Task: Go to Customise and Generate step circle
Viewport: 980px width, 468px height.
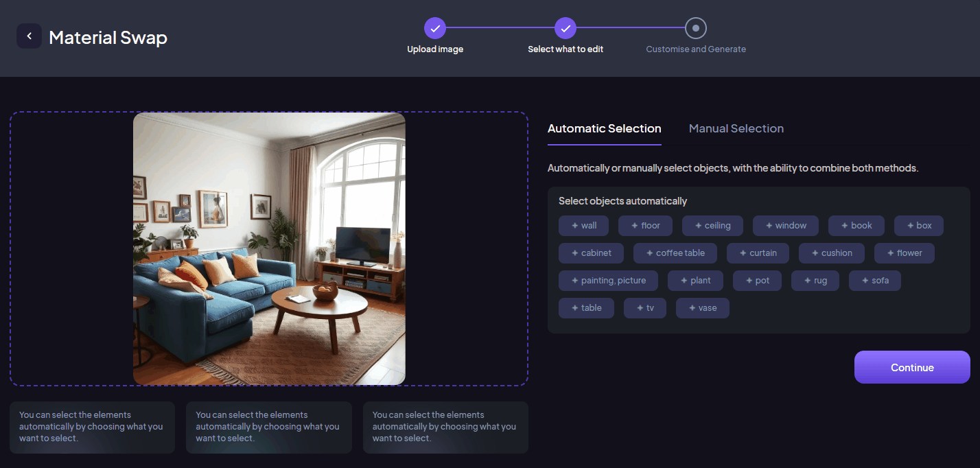Action: pos(695,28)
